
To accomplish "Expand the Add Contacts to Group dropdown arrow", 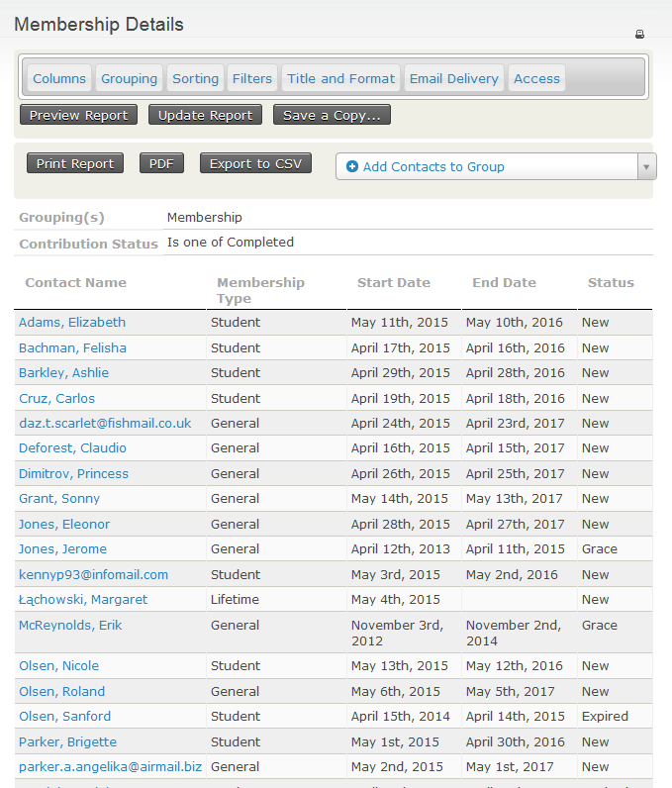I will click(x=646, y=167).
